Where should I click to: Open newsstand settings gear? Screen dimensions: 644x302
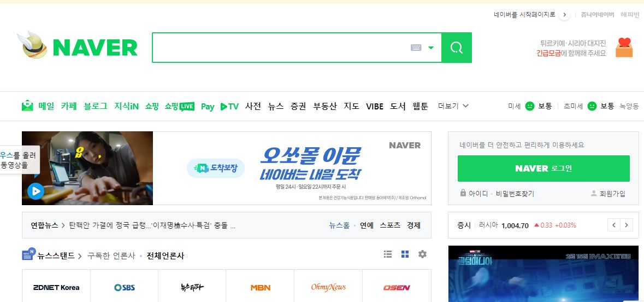click(423, 254)
